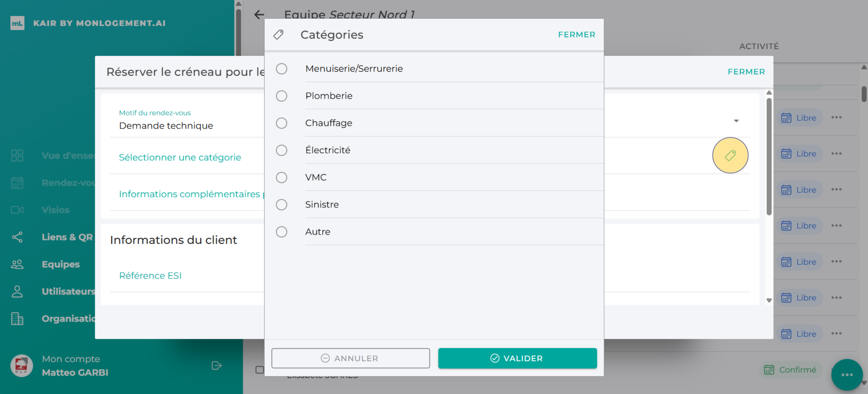
Task: Open the options menu of first Libre slot
Action: 836,117
